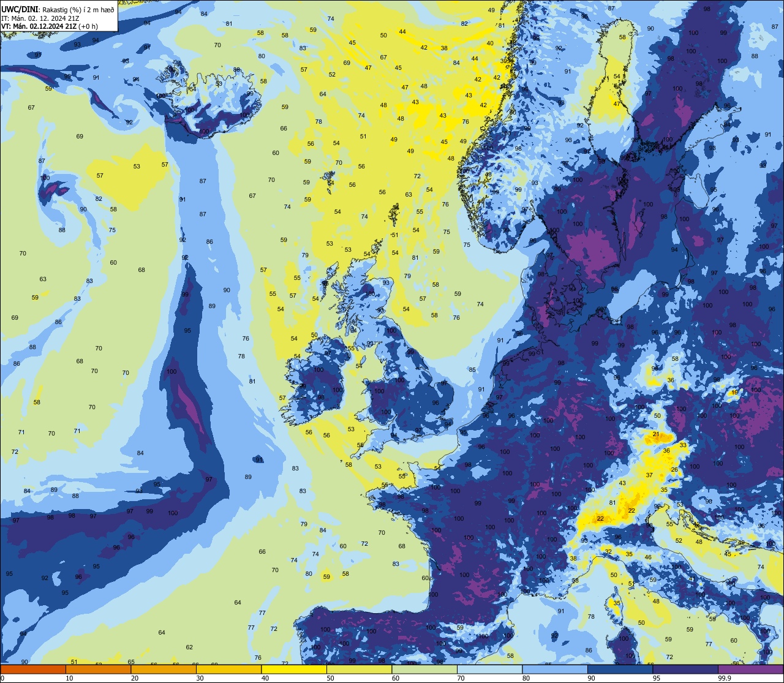Click the humidity value "19" on the map

[734, 392]
